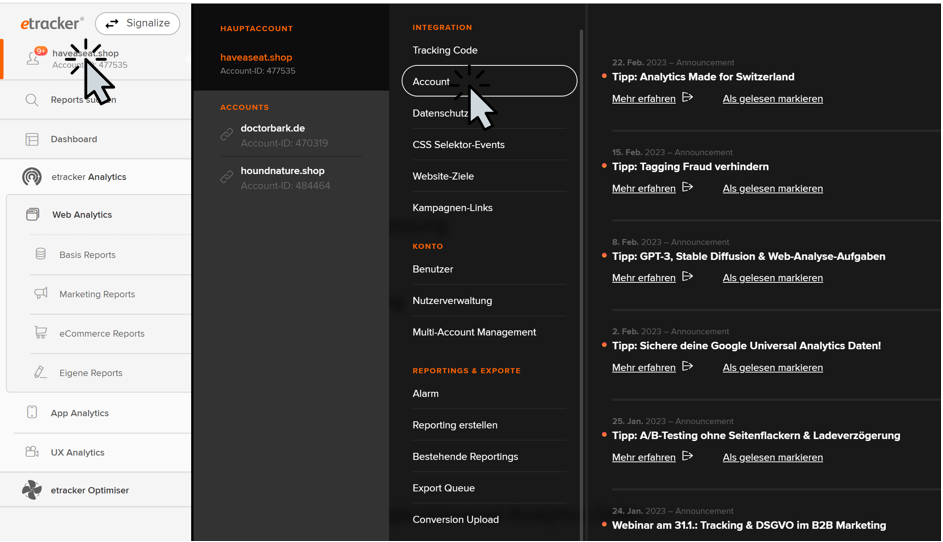Open Nutzerverwaltung
Viewport: 943px width, 542px height.
click(452, 301)
